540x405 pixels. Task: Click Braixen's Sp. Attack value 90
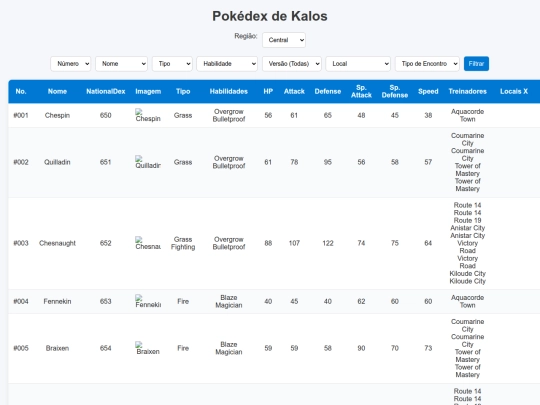pos(361,348)
